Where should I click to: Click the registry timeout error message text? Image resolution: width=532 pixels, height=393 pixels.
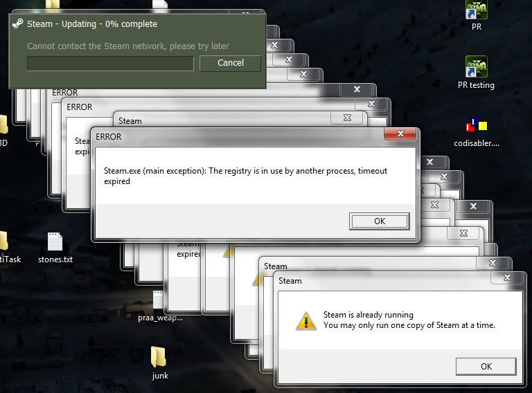pyautogui.click(x=245, y=176)
